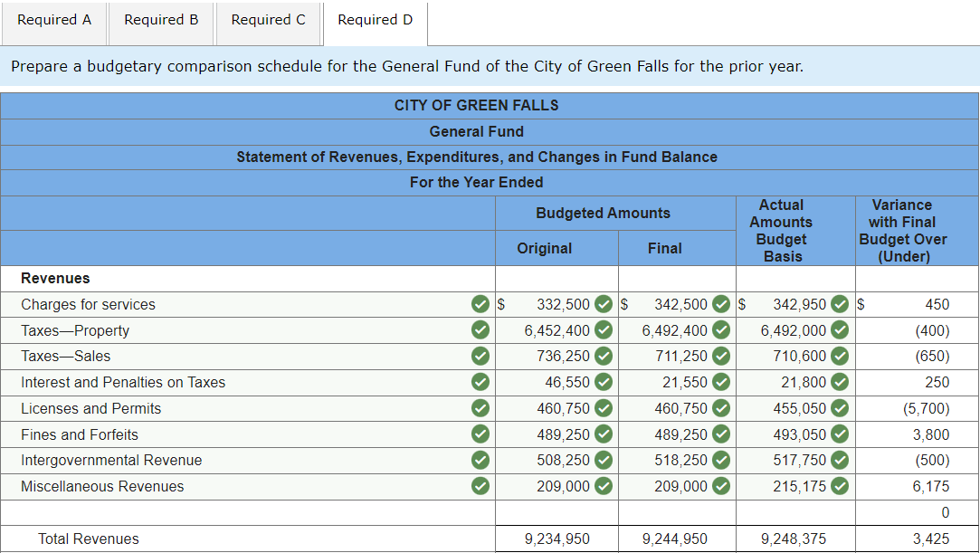Screen dimensions: 980x553
Task: Click the checkmark next to final 21,550
Action: pyautogui.click(x=721, y=382)
